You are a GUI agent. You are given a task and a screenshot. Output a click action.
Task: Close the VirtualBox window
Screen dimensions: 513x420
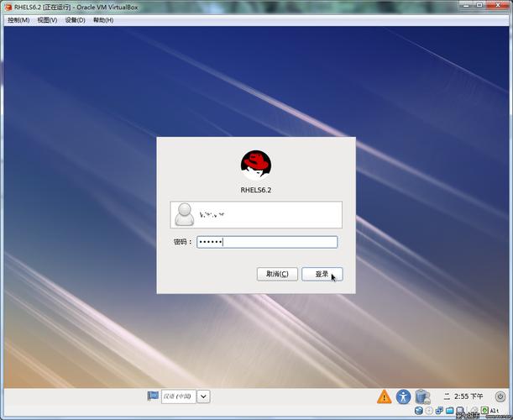click(500, 7)
